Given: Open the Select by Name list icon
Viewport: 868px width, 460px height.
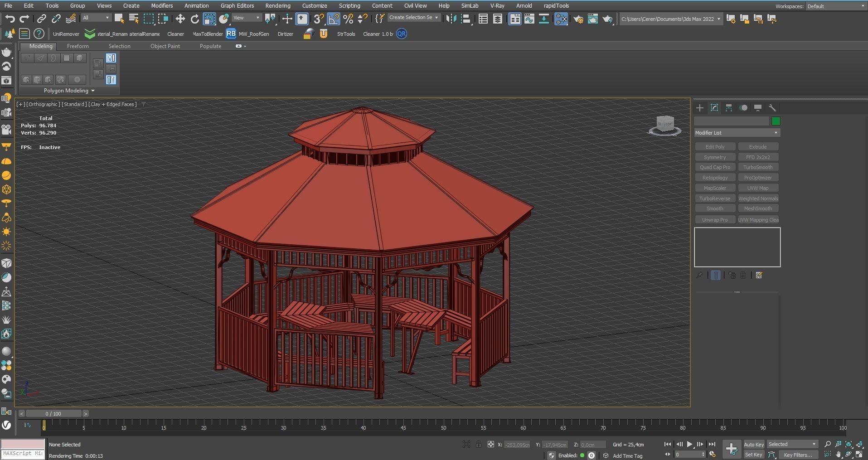Looking at the screenshot, I should click(x=134, y=19).
